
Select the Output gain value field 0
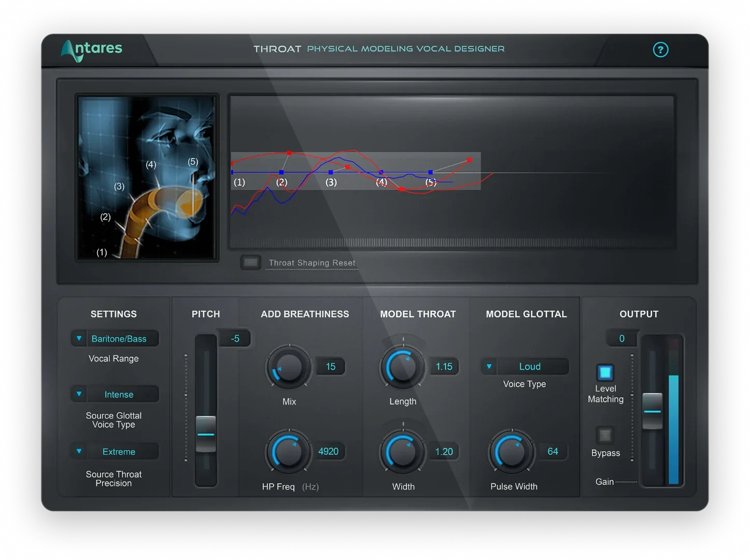621,339
